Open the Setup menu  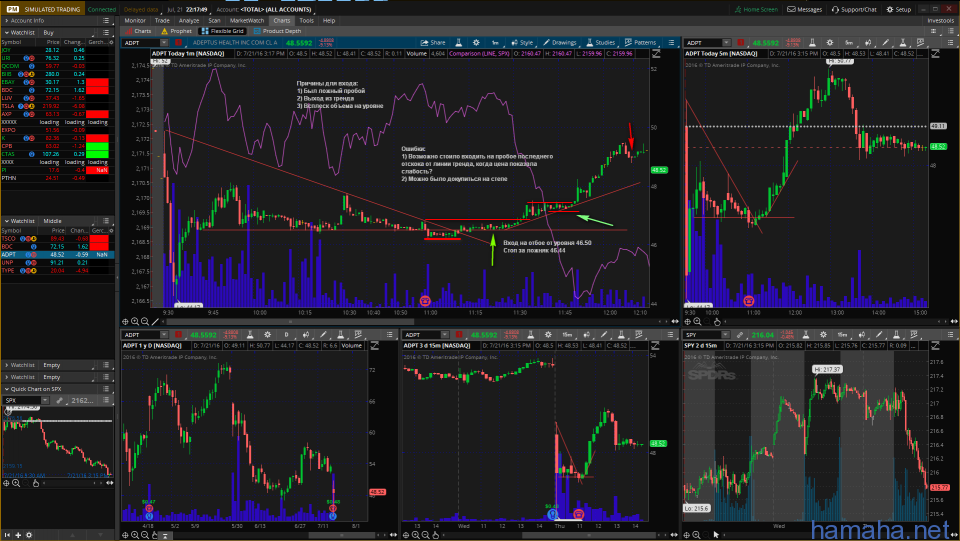pos(899,9)
